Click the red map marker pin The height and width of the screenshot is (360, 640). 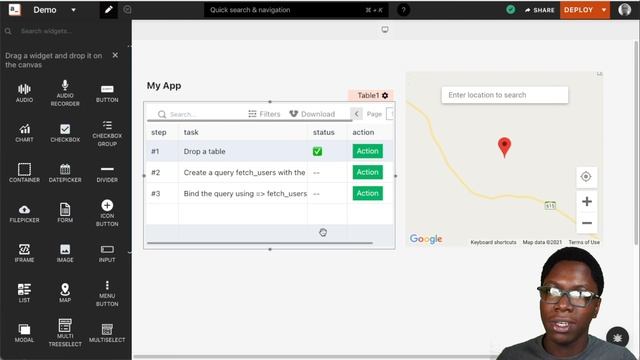(x=504, y=147)
